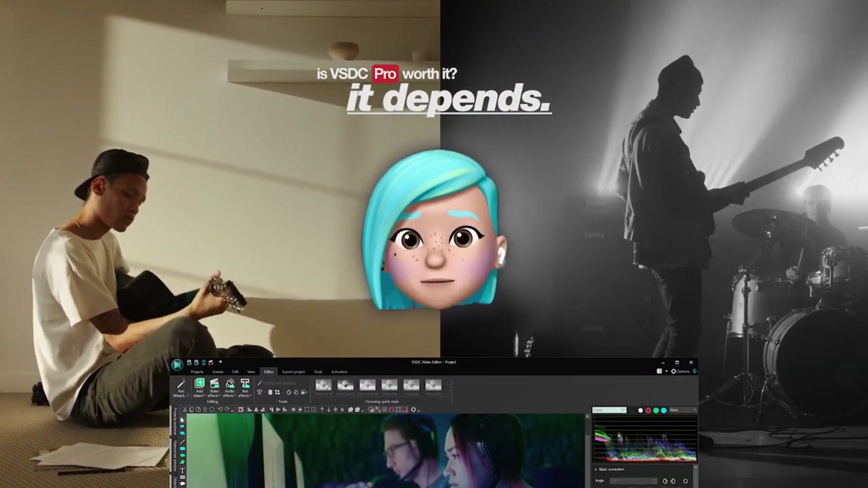Click the copy icon in editing toolbar
The height and width of the screenshot is (488, 868).
tap(192, 409)
